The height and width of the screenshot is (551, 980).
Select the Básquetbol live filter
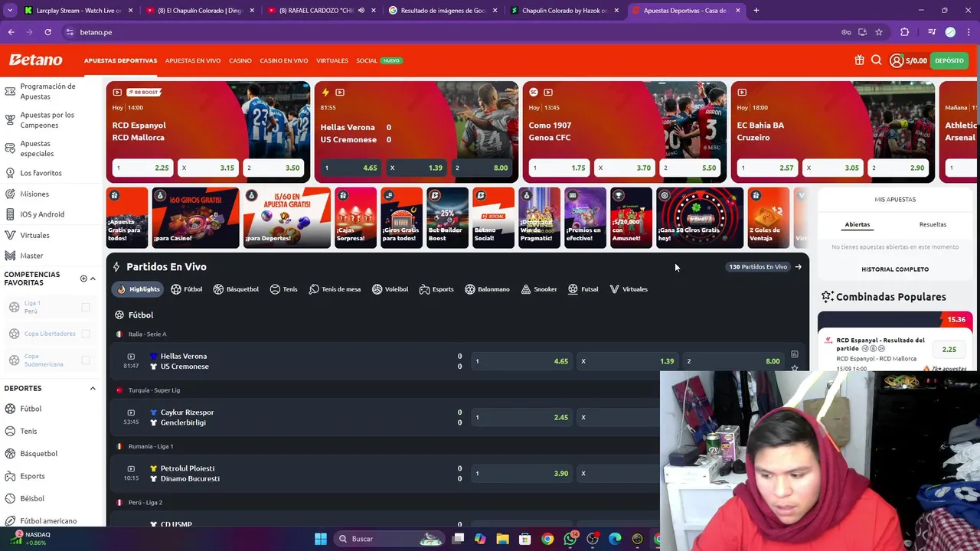(x=236, y=289)
